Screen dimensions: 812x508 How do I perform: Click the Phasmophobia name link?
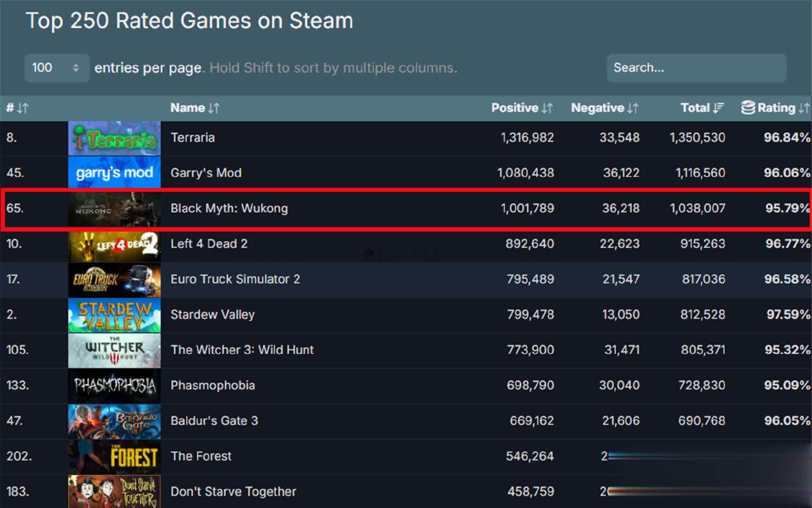point(213,385)
